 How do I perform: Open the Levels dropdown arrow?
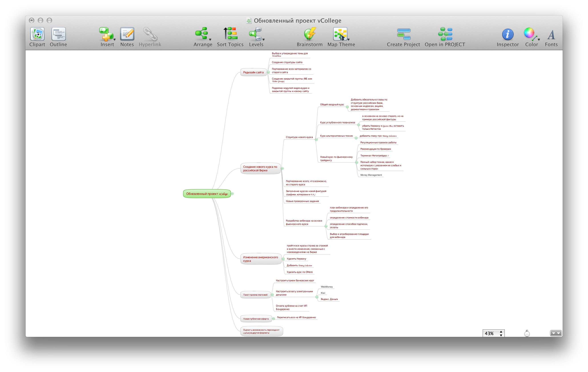264,40
